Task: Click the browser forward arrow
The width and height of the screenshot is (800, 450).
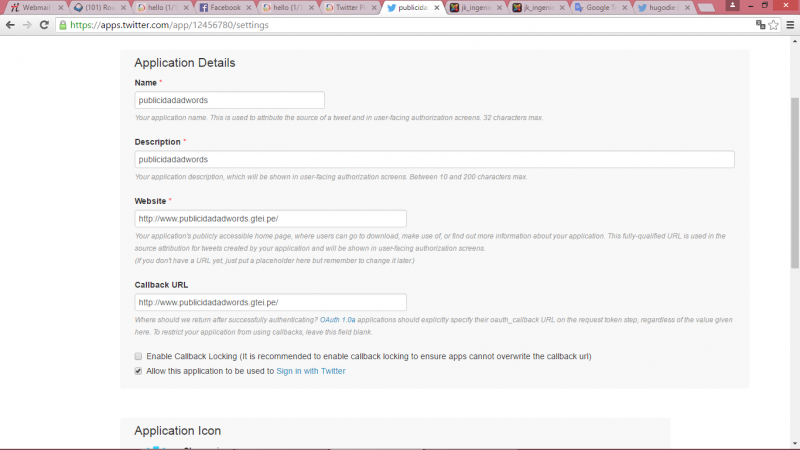Action: (x=27, y=24)
